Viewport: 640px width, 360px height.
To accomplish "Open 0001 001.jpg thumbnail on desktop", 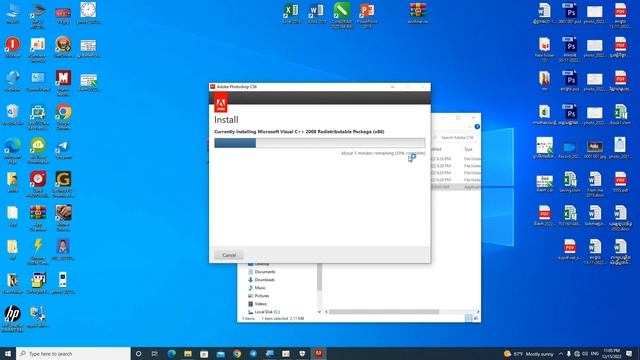I will click(x=595, y=149).
